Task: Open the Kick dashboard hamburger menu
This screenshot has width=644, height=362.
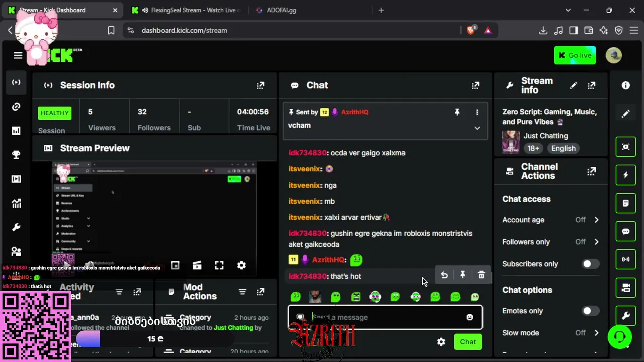Action: coord(18,56)
